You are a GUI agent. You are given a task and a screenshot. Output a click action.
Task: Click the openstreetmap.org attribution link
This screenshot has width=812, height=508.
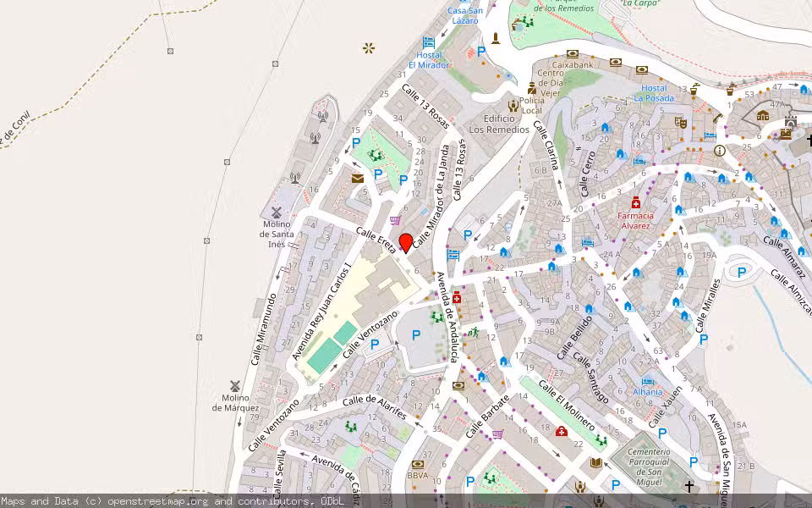(159, 500)
